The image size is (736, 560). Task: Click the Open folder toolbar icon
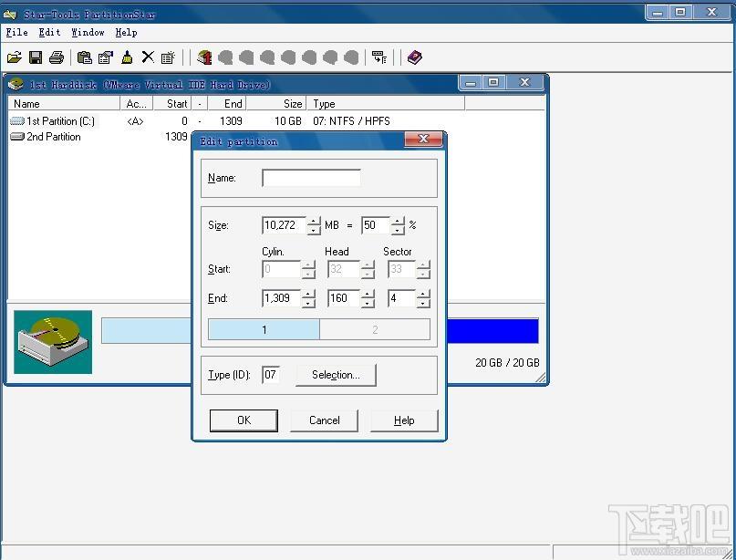tap(15, 57)
